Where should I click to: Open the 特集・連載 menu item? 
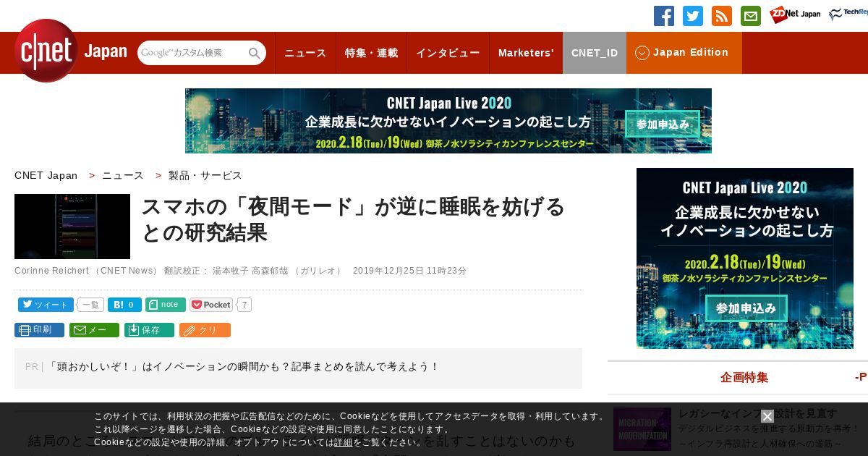click(x=371, y=53)
